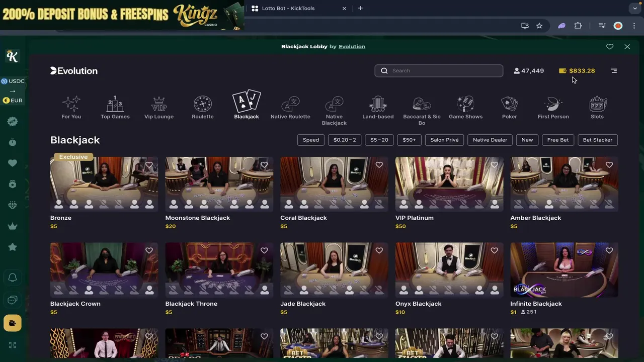Open the Roulette category
This screenshot has width=644, height=362.
(202, 108)
